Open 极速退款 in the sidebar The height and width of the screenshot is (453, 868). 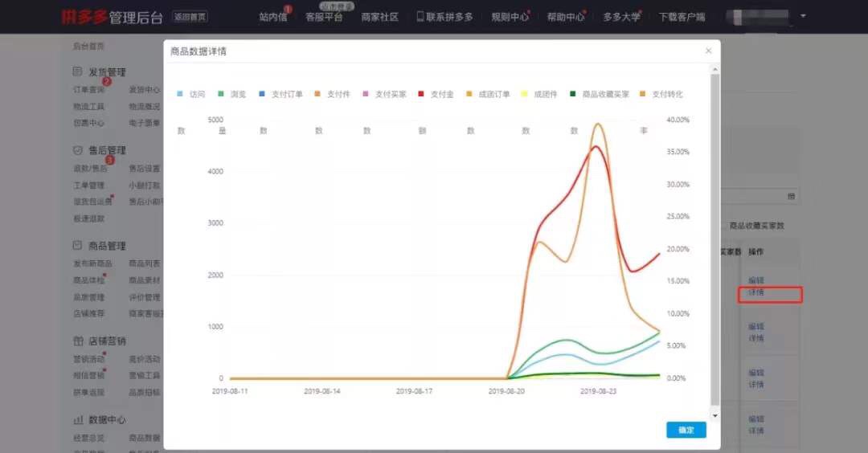pos(88,218)
